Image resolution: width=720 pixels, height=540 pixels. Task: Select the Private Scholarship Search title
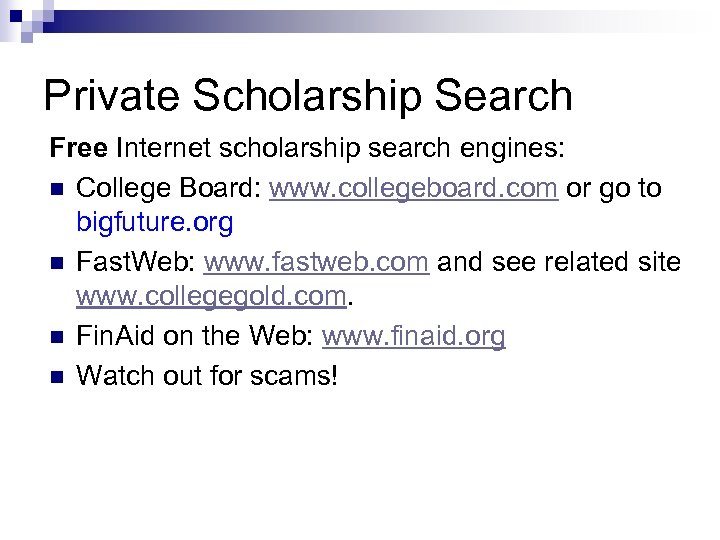pos(308,96)
